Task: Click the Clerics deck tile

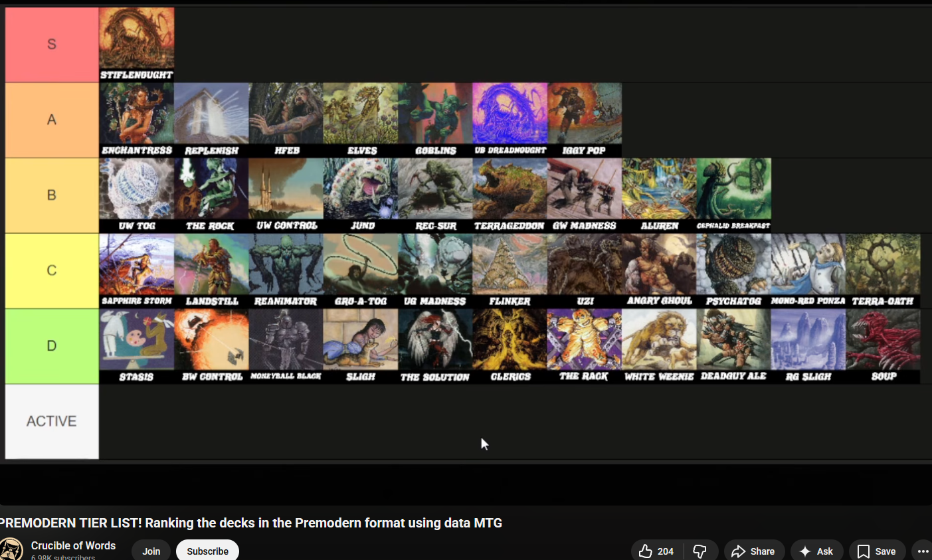Action: [510, 346]
